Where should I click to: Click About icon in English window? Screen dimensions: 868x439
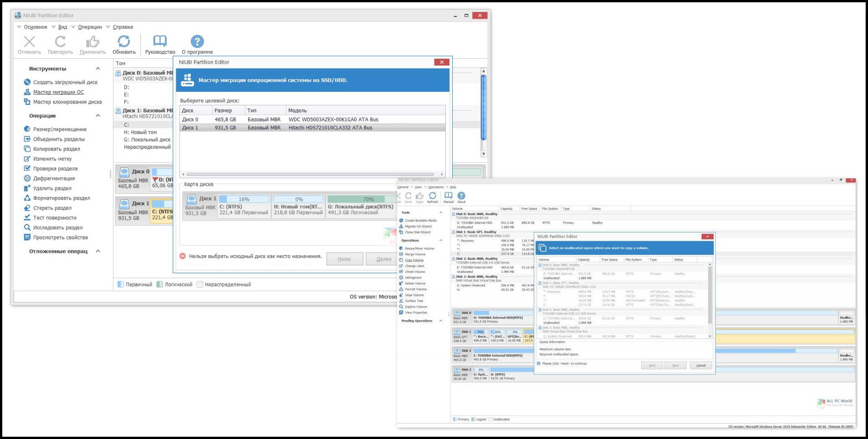point(461,196)
